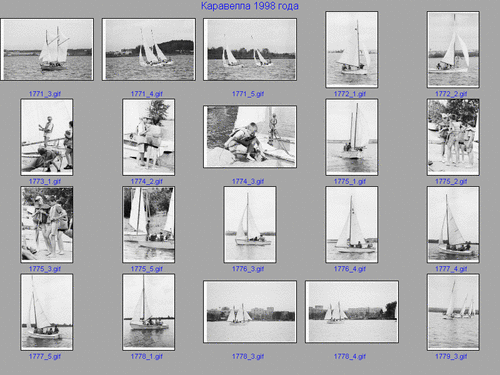
Task: Open the 1775_5.gif link
Action: (147, 269)
